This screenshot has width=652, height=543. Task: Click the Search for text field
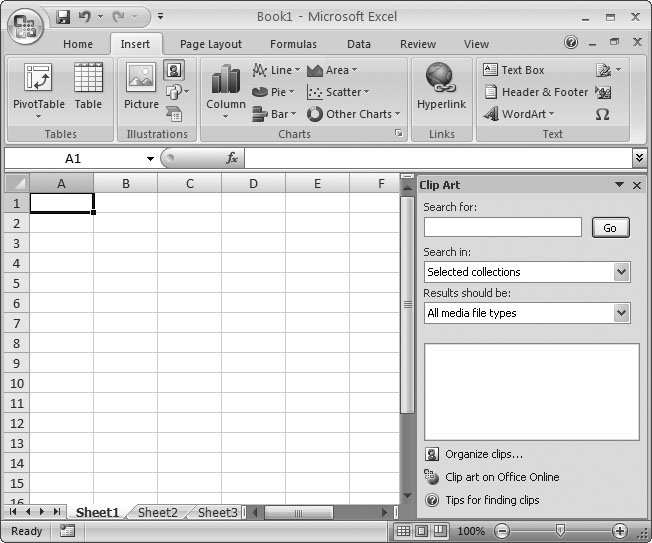coord(503,227)
